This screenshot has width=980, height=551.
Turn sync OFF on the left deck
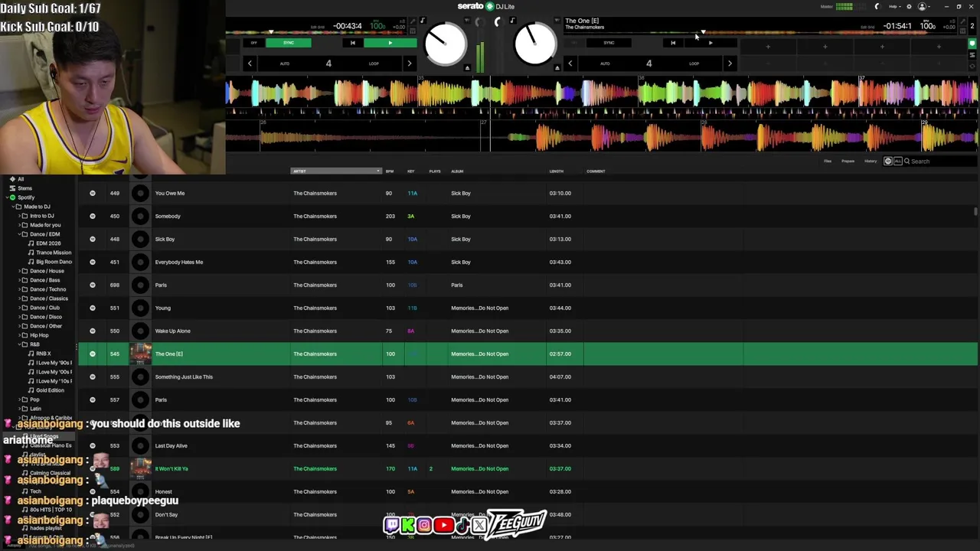click(x=254, y=43)
